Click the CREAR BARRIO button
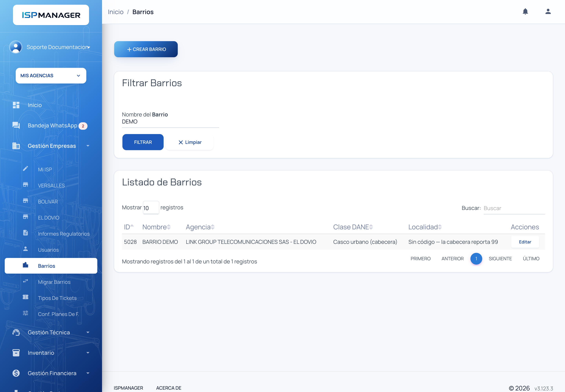The image size is (565, 392). pos(146,49)
